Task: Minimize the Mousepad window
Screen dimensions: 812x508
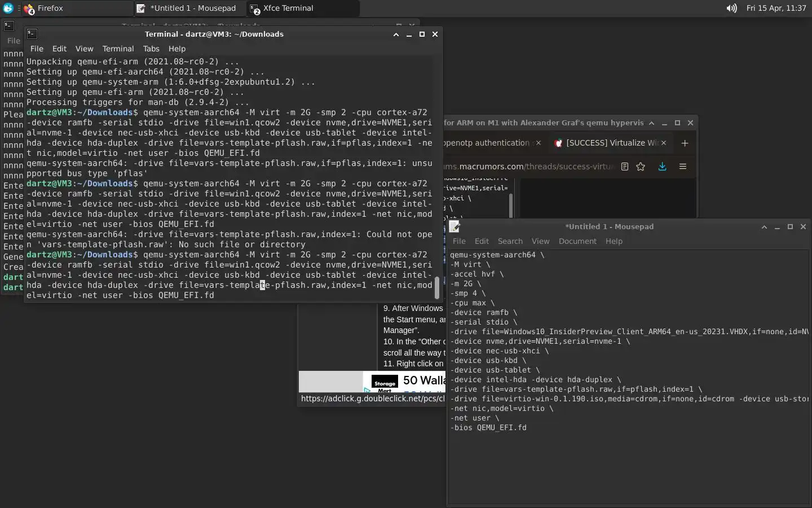Action: coord(777,226)
